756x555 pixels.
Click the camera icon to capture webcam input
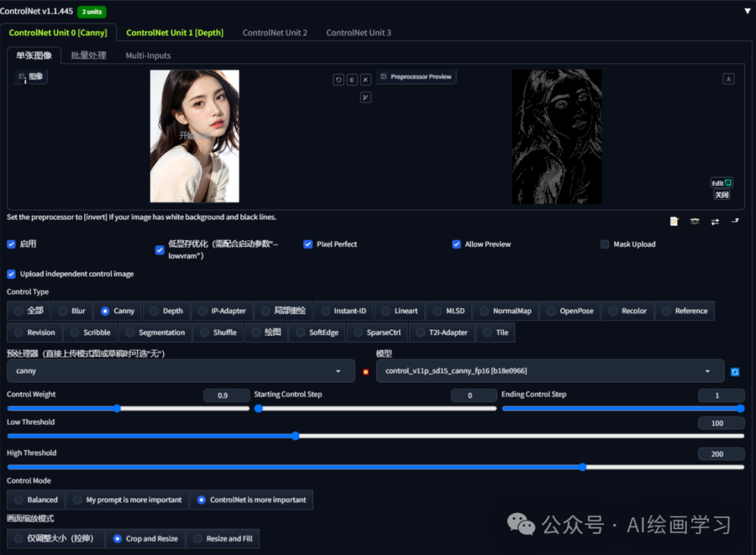695,220
